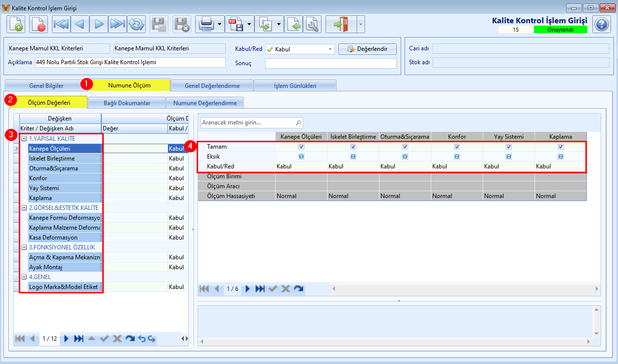Jump to the first record in main toolbar
The height and width of the screenshot is (364, 618).
pos(61,24)
